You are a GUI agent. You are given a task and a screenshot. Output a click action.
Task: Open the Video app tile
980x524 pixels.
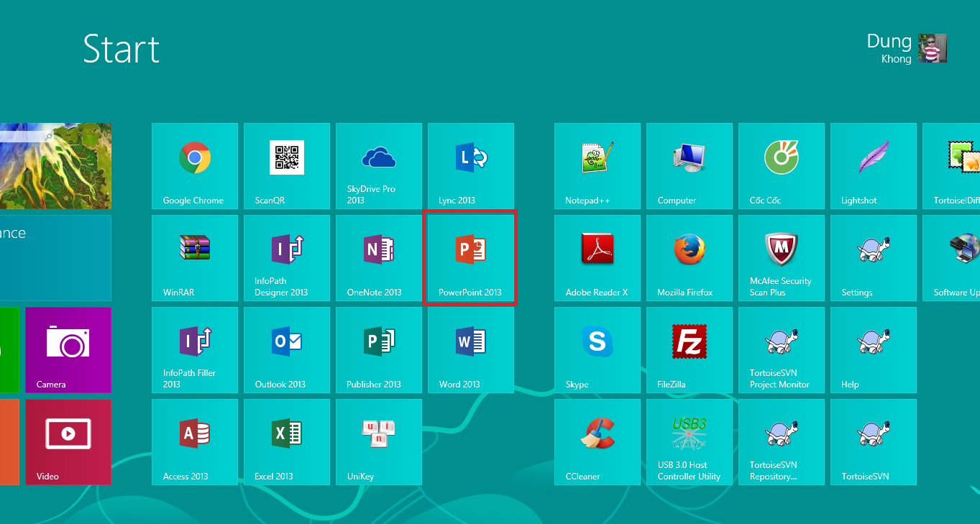68,442
